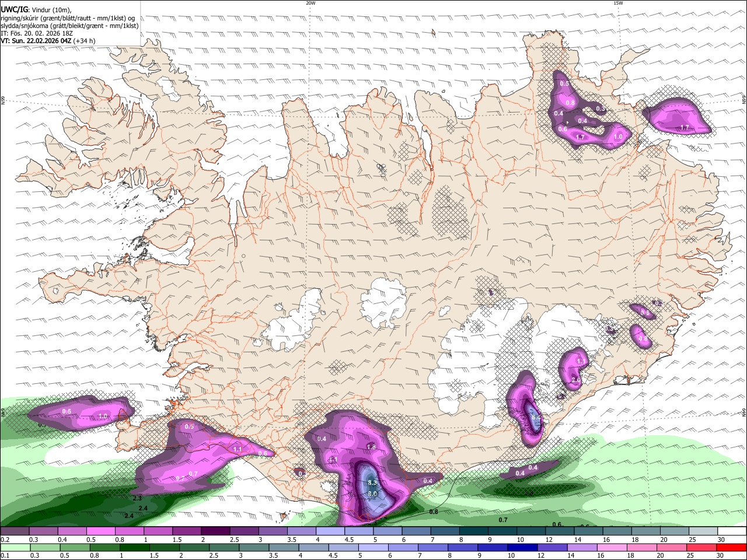Screen dimensions: 747x560
Task: Click the '1.8' snowfall value label
Action: 371,447
